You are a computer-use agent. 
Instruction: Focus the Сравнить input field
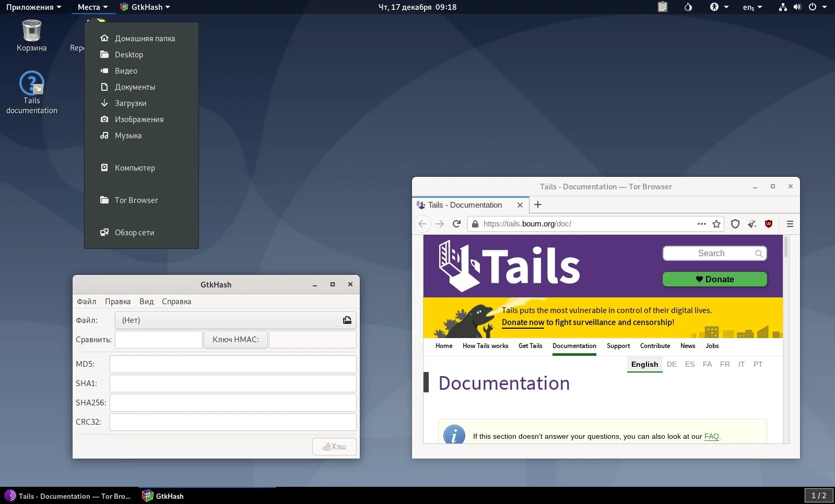click(x=159, y=339)
